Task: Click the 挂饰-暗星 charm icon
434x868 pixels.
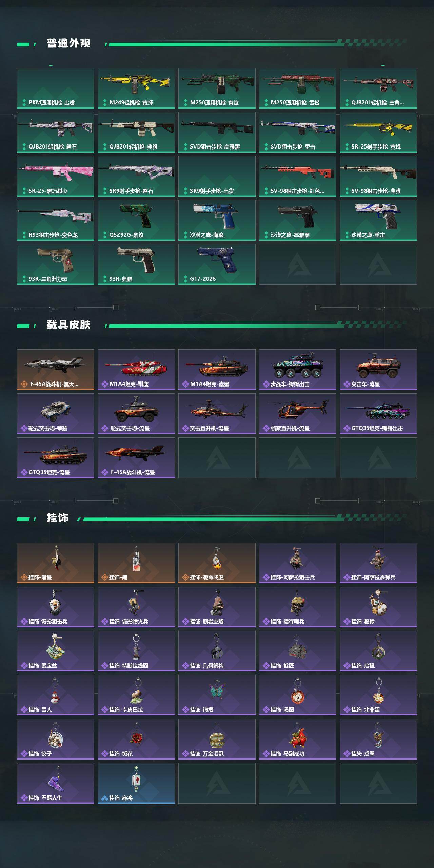Action: (x=56, y=558)
